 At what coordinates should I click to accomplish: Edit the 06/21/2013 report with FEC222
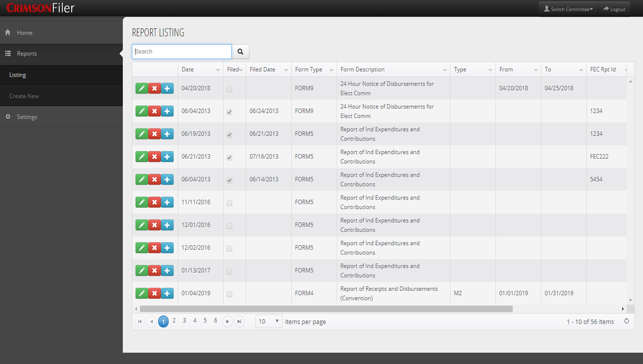coord(141,156)
